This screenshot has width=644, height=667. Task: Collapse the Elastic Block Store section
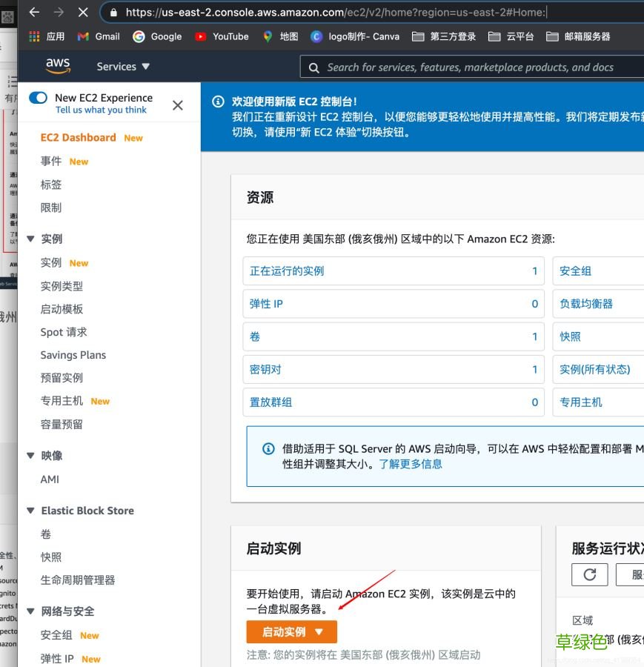pos(30,511)
